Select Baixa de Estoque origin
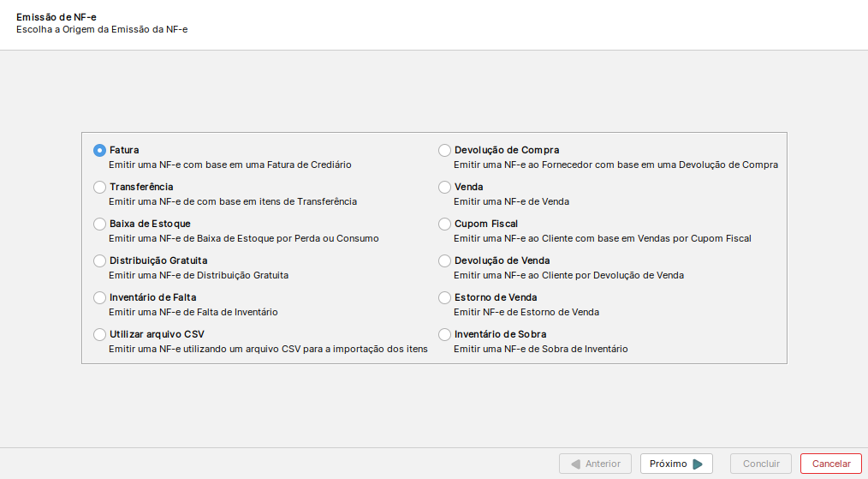 (99, 224)
